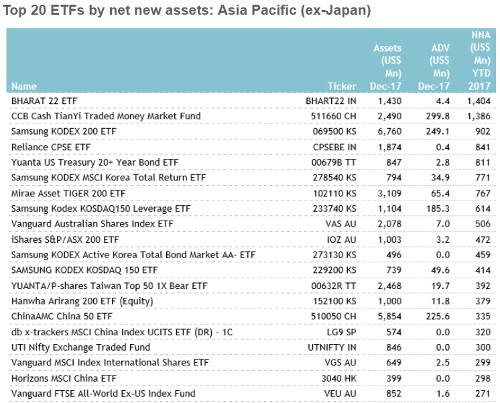Click the Samsung KODEX 200 ETF row name
This screenshot has height=403, width=500.
pyautogui.click(x=64, y=132)
